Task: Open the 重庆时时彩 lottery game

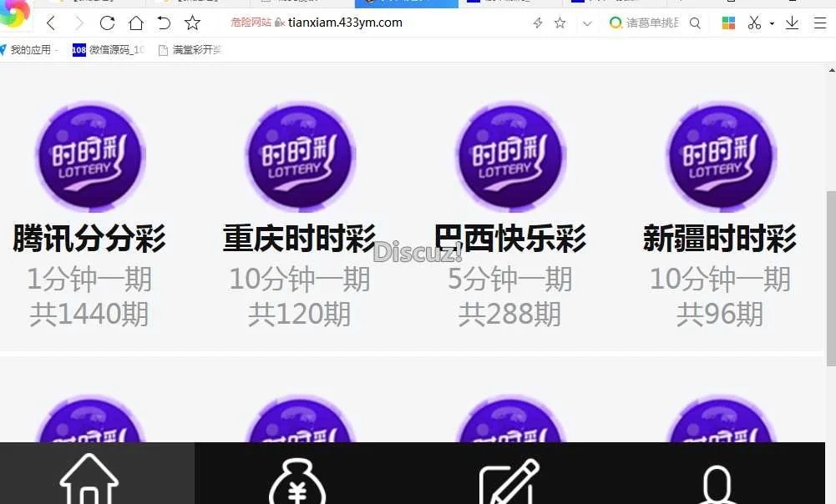Action: [x=299, y=239]
